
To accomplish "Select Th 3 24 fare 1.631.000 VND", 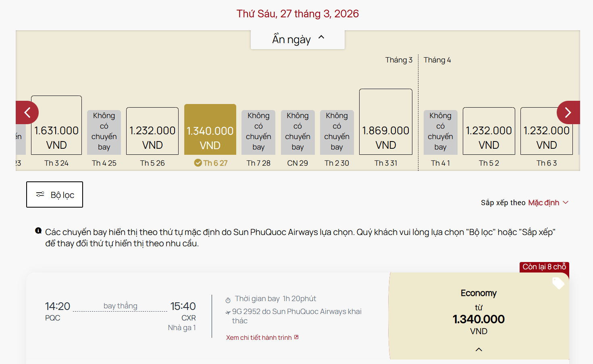I will (56, 125).
